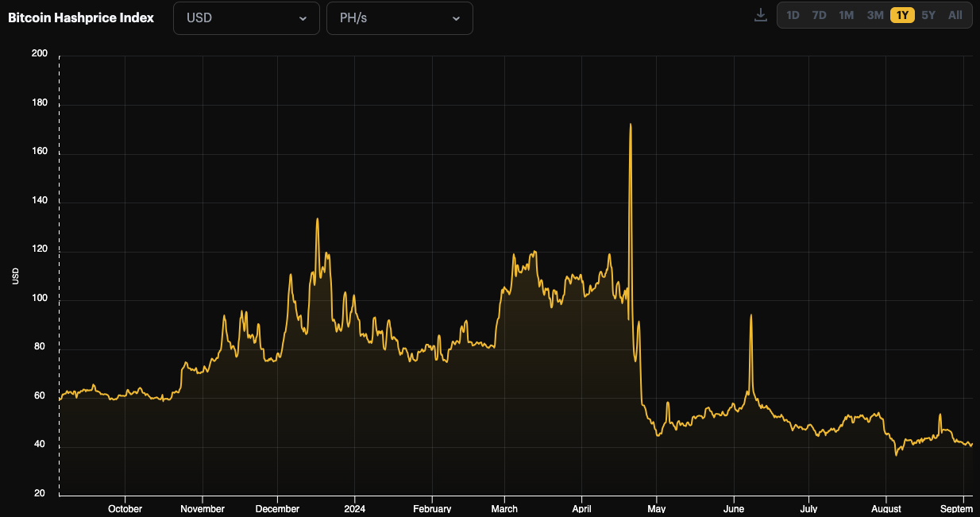Click the 120 y-axis label
This screenshot has height=517, width=980.
pos(40,249)
